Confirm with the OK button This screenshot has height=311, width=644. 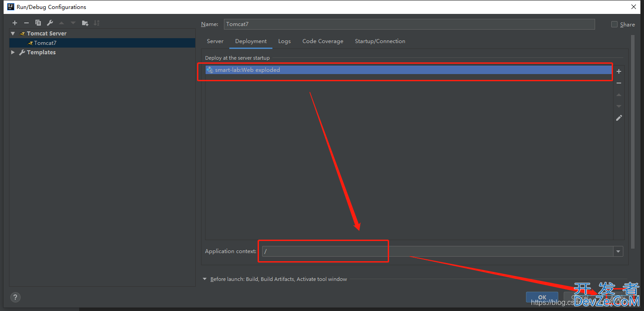tap(542, 297)
